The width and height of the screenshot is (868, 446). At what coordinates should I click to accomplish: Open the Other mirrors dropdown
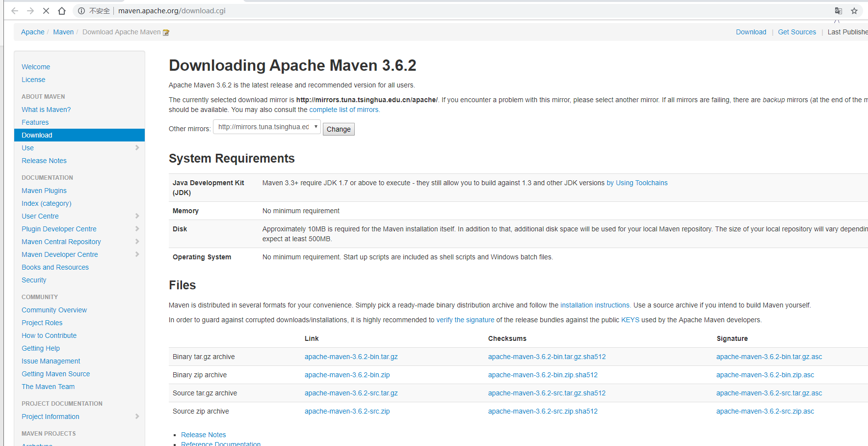267,127
